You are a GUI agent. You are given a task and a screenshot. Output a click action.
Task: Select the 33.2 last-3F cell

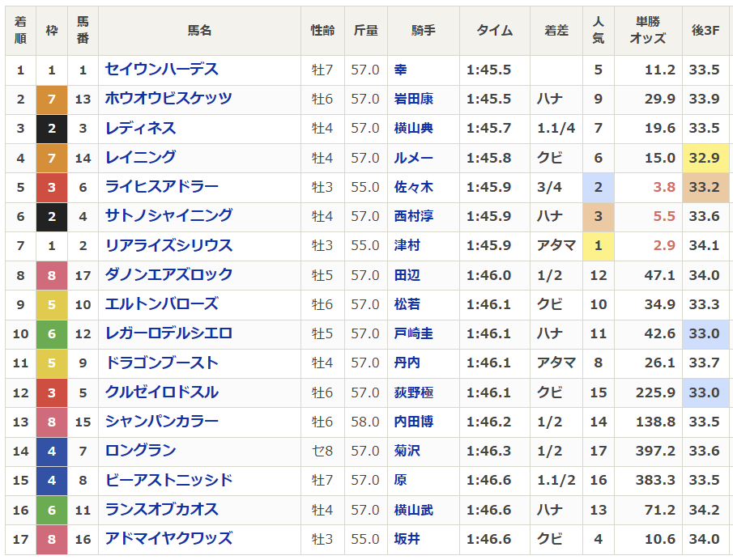coord(705,187)
